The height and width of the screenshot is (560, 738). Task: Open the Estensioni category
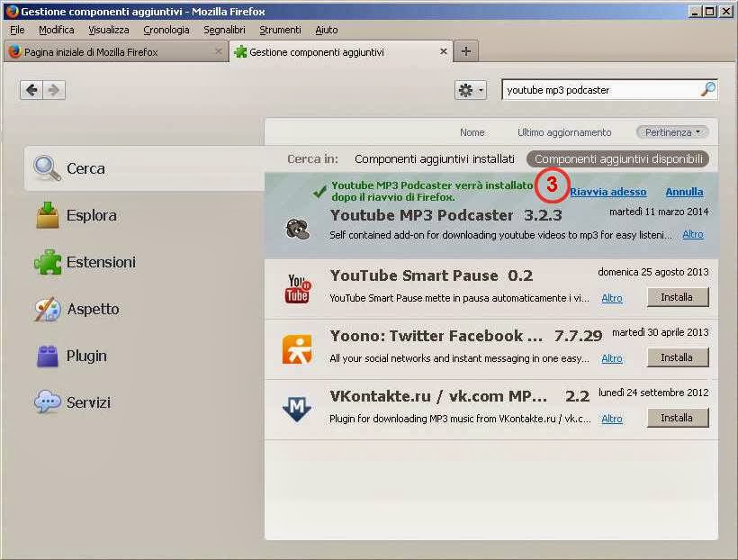[85, 262]
